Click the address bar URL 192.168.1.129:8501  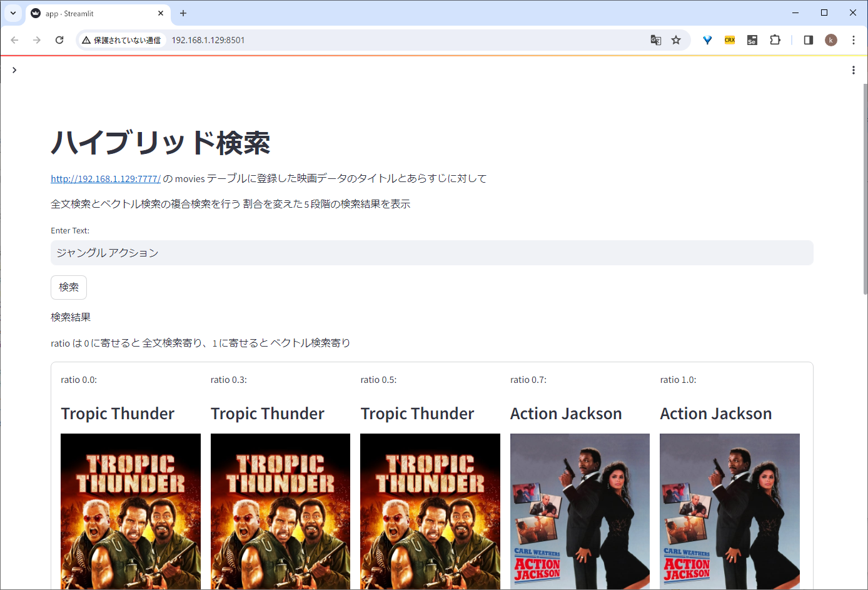tap(208, 40)
